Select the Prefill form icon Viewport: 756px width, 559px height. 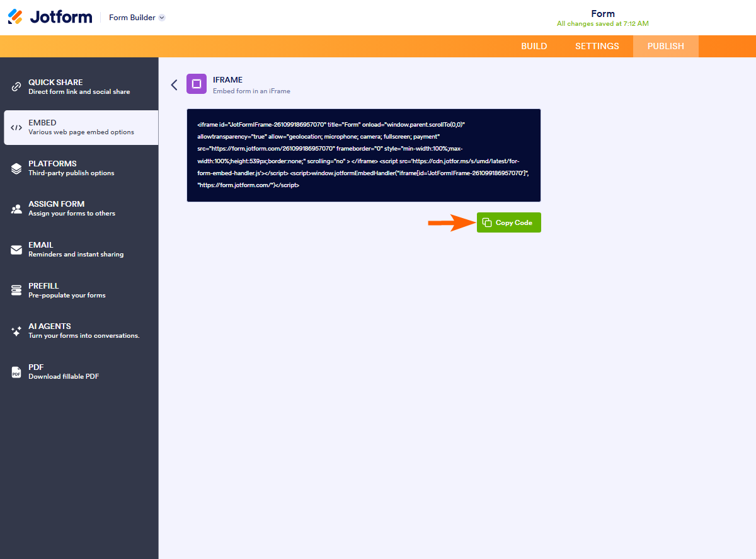(x=16, y=291)
